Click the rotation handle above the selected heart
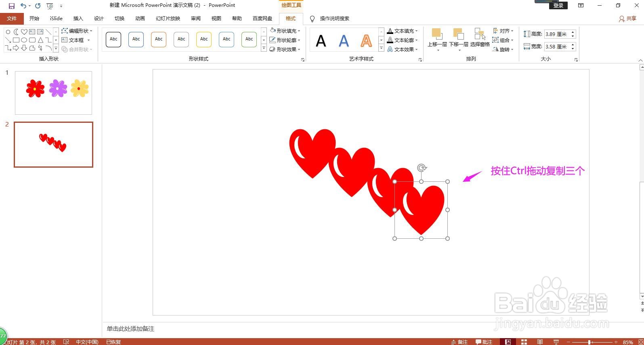This screenshot has width=644, height=345. coord(422,168)
